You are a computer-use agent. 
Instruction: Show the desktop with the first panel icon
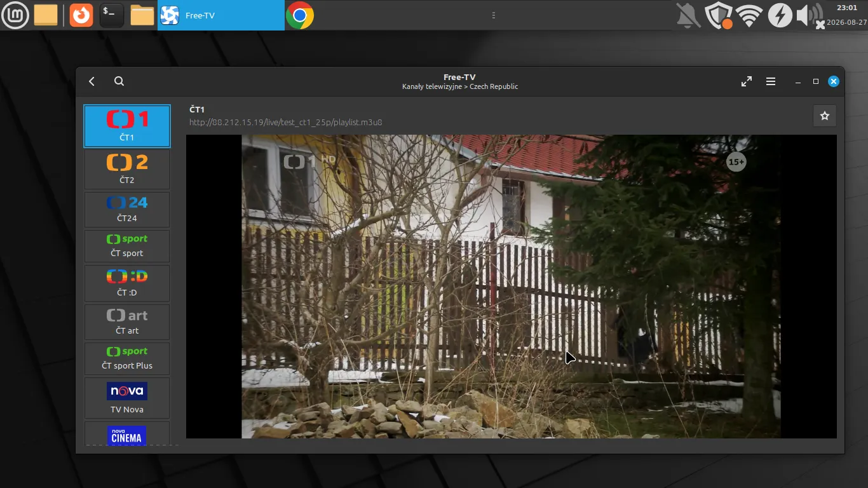tap(46, 15)
